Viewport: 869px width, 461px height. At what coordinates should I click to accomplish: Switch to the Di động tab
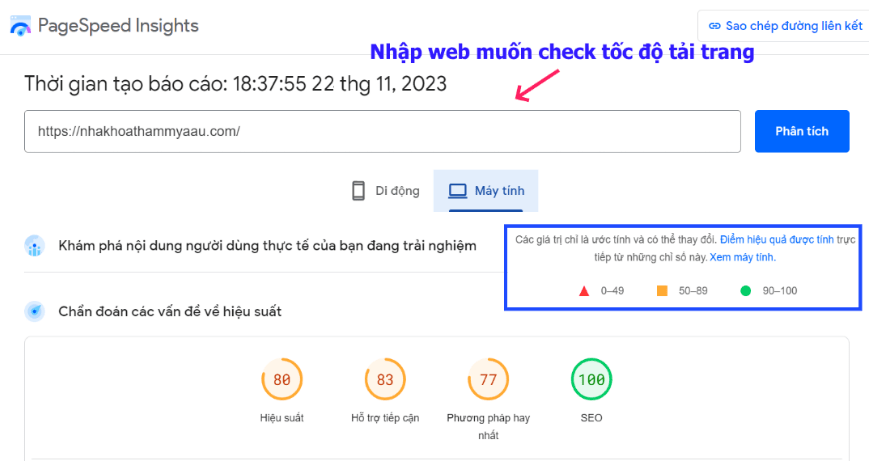pyautogui.click(x=386, y=191)
